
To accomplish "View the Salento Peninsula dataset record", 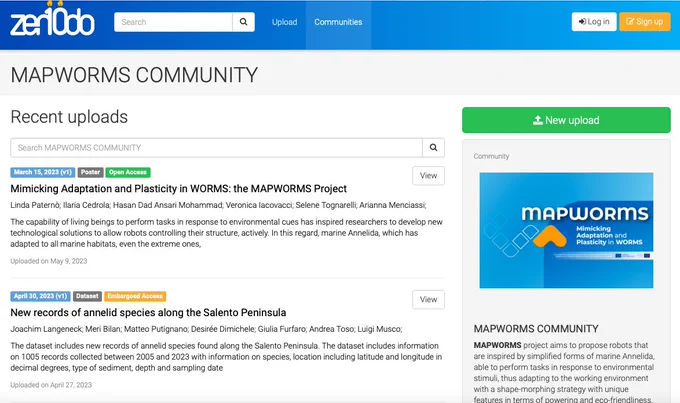I will (428, 299).
